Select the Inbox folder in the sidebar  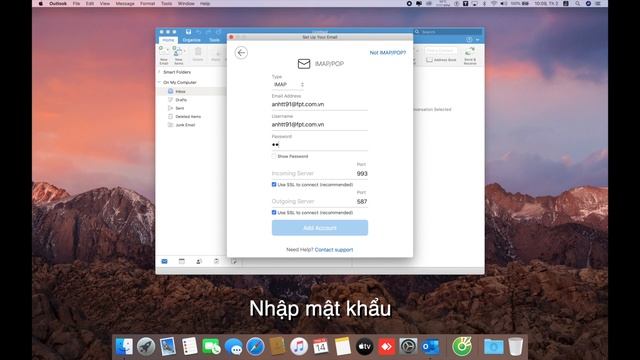coord(192,91)
